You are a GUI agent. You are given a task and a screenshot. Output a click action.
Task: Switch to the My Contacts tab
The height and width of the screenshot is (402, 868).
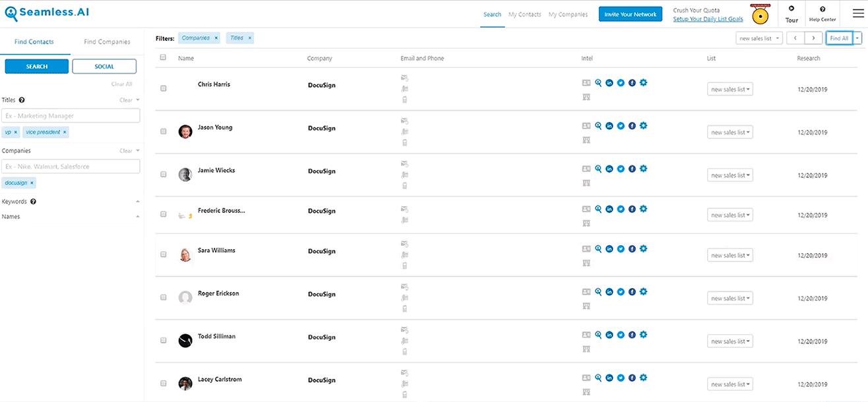click(525, 14)
